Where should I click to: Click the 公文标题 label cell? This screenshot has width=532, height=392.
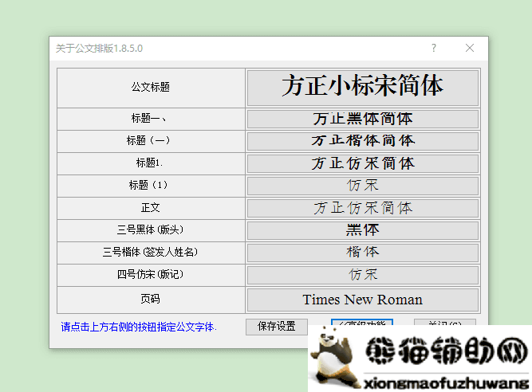click(151, 87)
